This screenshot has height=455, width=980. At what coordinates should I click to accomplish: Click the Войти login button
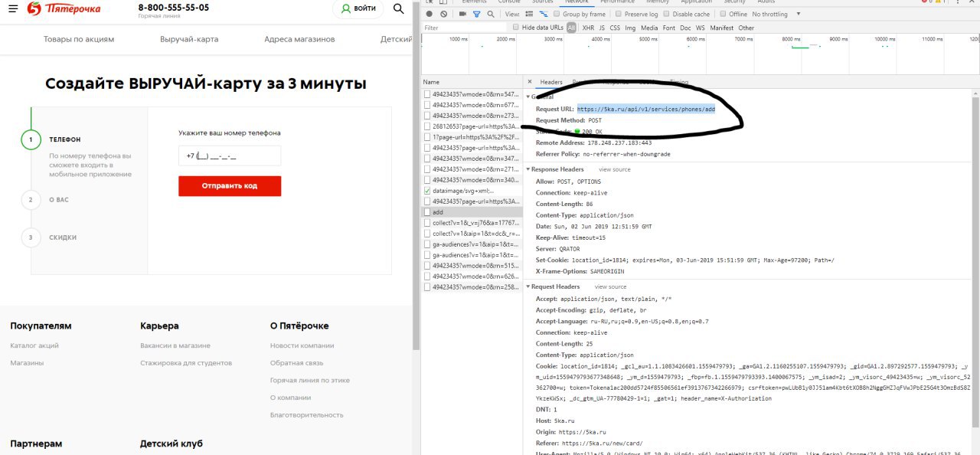tap(358, 8)
